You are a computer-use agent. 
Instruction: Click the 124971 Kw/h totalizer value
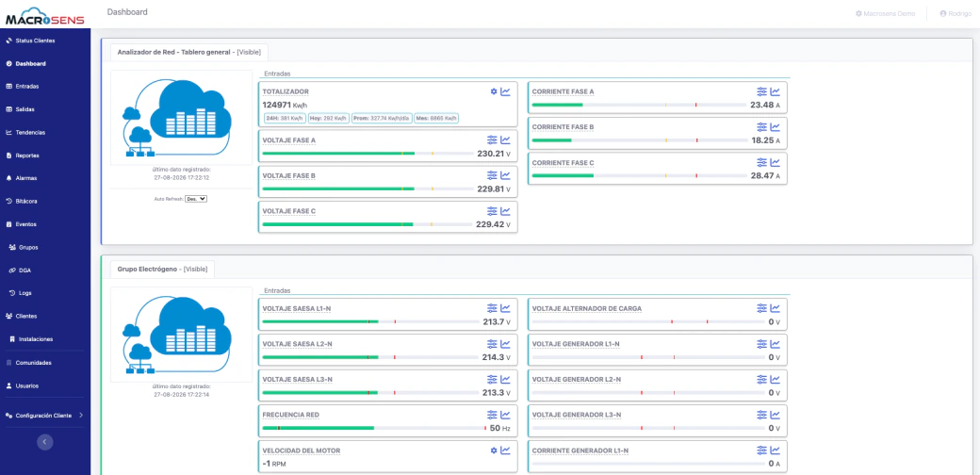click(285, 105)
